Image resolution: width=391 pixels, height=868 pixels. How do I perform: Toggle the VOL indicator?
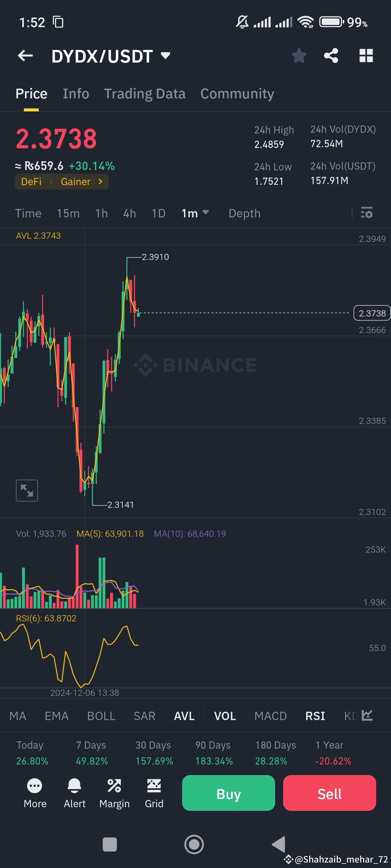click(x=224, y=716)
